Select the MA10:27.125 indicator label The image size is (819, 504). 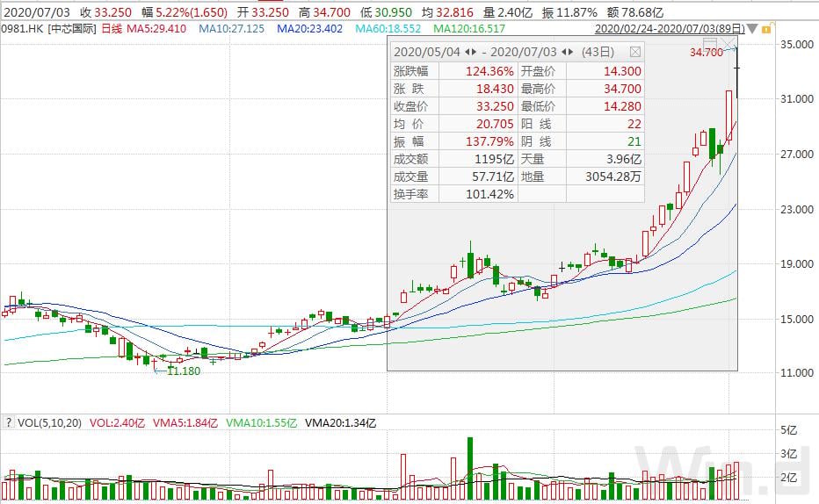coord(231,29)
